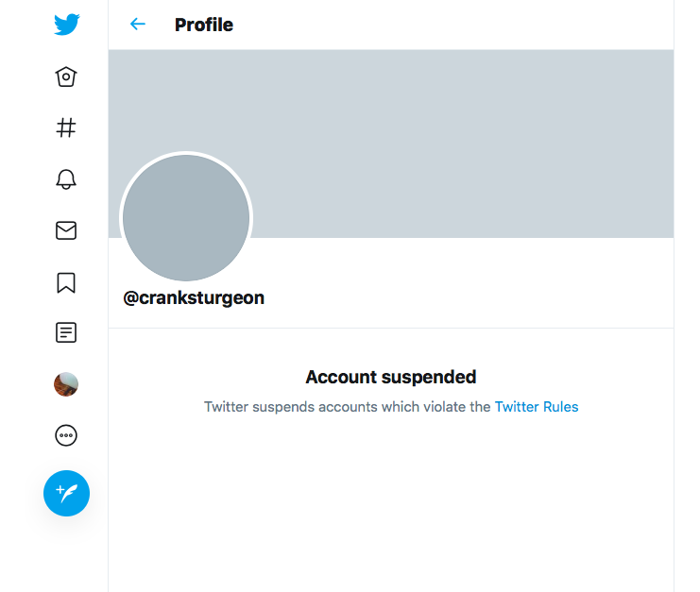Open my profile via sidebar avatar
Viewport: 700px width, 592px height.
[66, 383]
